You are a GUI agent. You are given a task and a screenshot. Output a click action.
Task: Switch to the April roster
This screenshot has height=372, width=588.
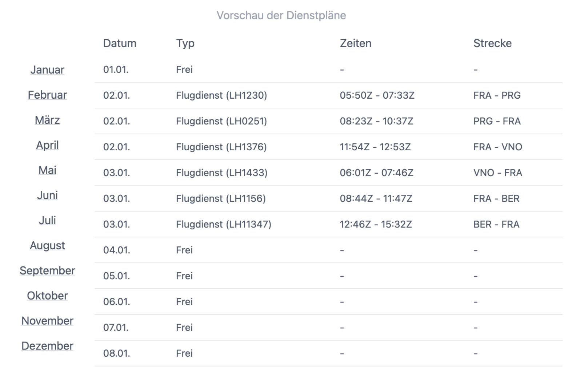click(x=47, y=145)
